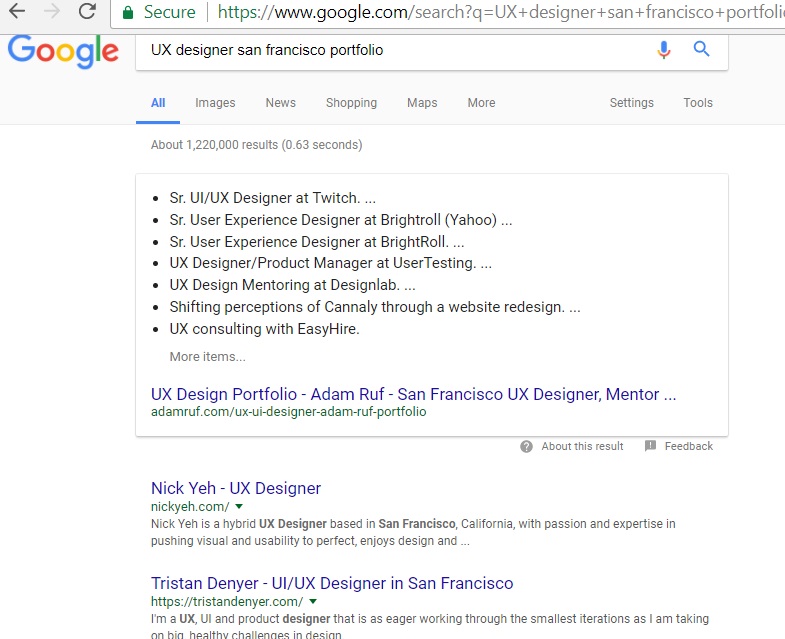Open search Tools

point(698,103)
